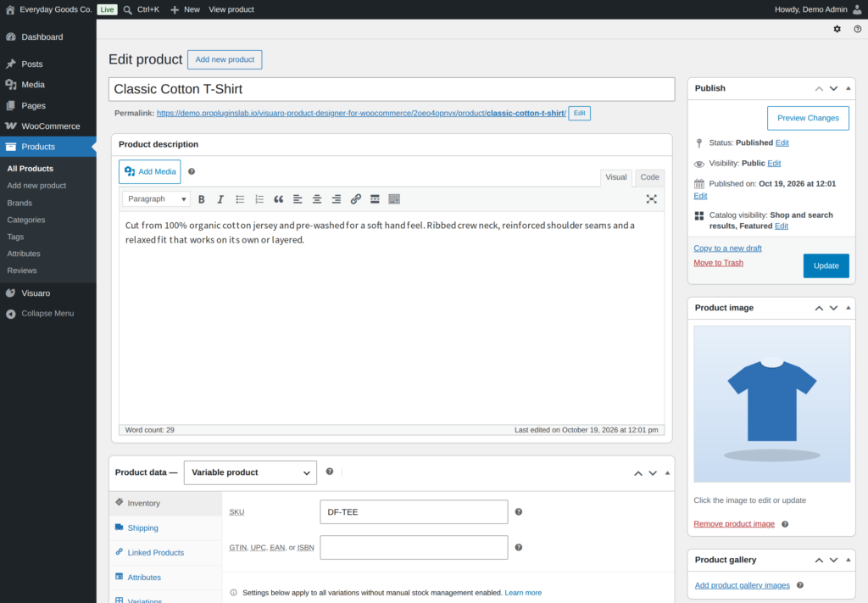The width and height of the screenshot is (868, 603).
Task: Switch to the Code editor tab
Action: (x=650, y=177)
